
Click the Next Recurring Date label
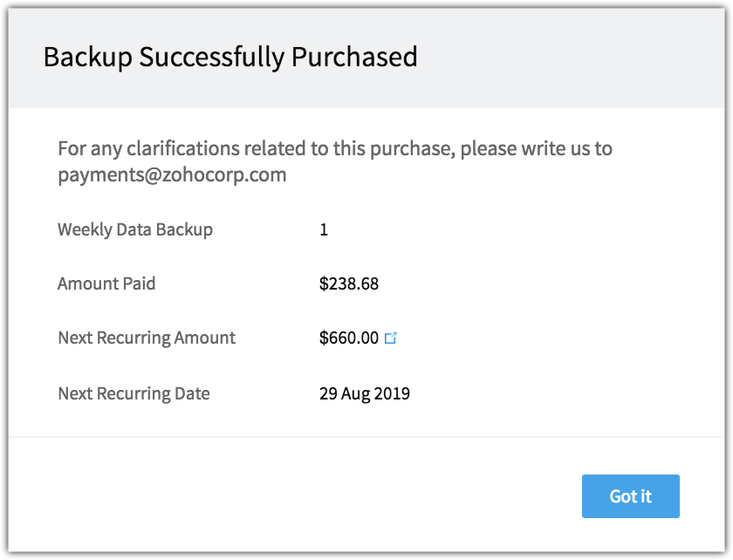click(x=134, y=393)
